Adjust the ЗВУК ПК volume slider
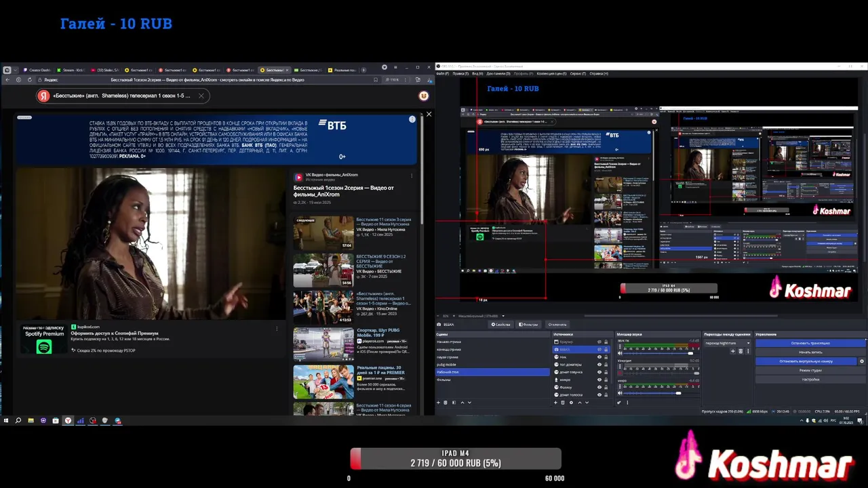This screenshot has width=868, height=488. [690, 353]
